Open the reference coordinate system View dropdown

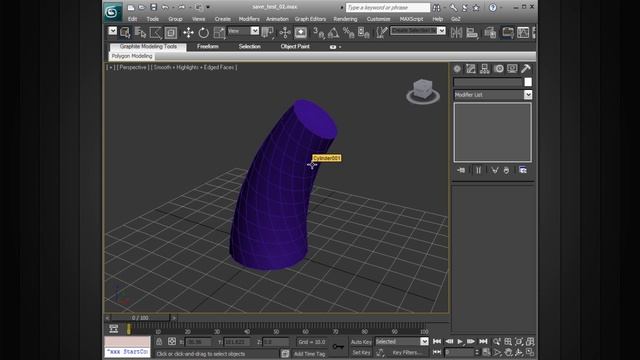243,31
